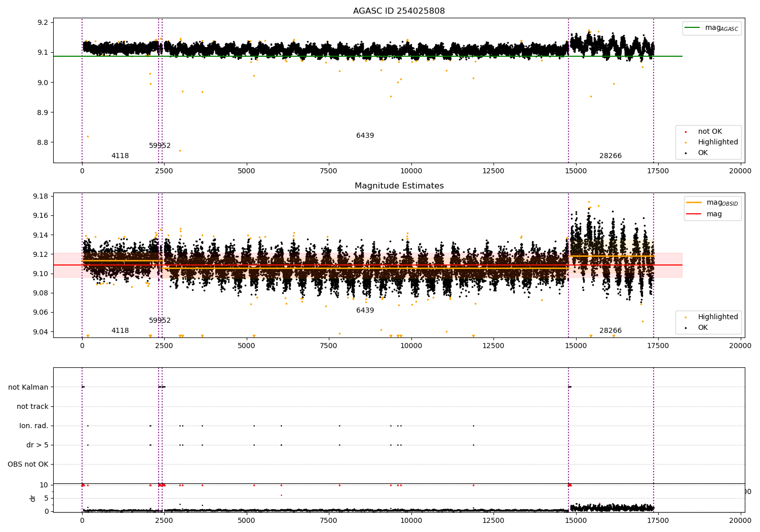The height and width of the screenshot is (532, 760).
Task: Click obsid label 28266 in Magnitude Estimates plot
Action: click(611, 331)
